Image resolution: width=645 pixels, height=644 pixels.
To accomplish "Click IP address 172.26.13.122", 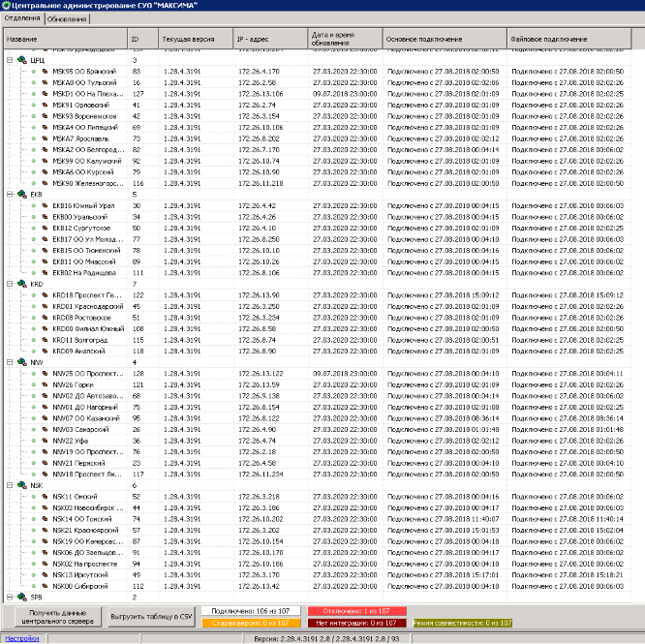I will pyautogui.click(x=261, y=374).
